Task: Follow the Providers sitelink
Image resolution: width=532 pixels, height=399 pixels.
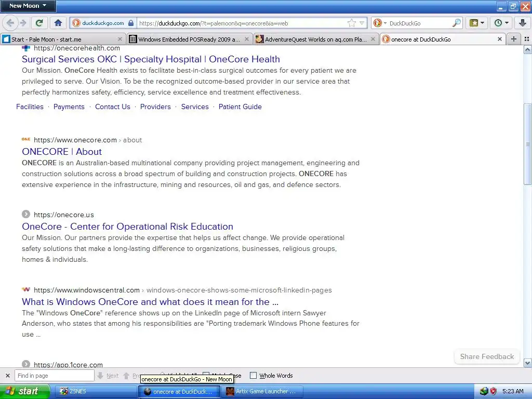Action: click(x=155, y=107)
